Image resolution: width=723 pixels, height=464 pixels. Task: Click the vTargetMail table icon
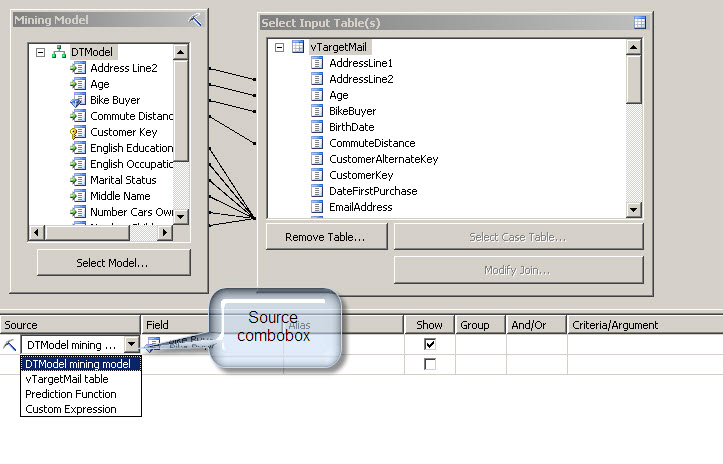coord(298,47)
